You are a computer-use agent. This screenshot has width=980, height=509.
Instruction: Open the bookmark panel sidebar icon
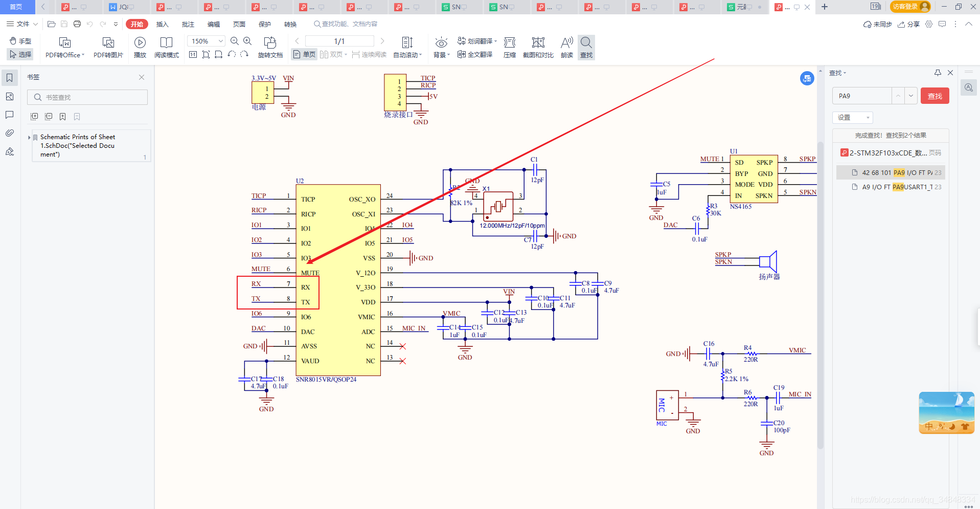[x=10, y=78]
